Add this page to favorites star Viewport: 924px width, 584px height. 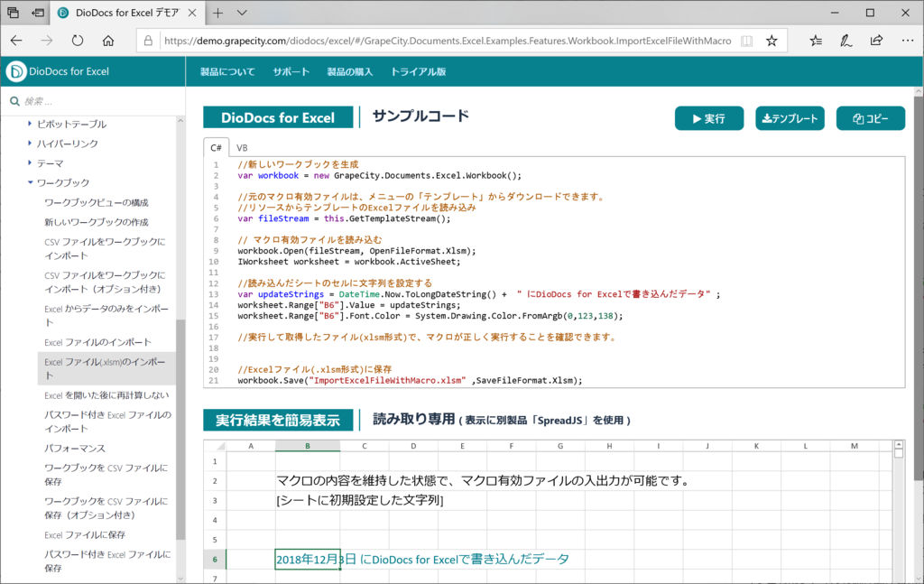(772, 41)
